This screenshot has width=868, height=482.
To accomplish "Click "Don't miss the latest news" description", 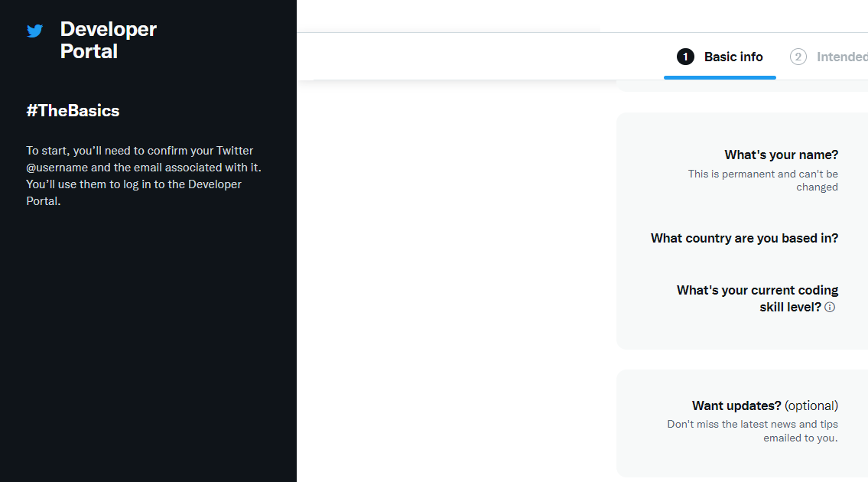I will pyautogui.click(x=753, y=431).
